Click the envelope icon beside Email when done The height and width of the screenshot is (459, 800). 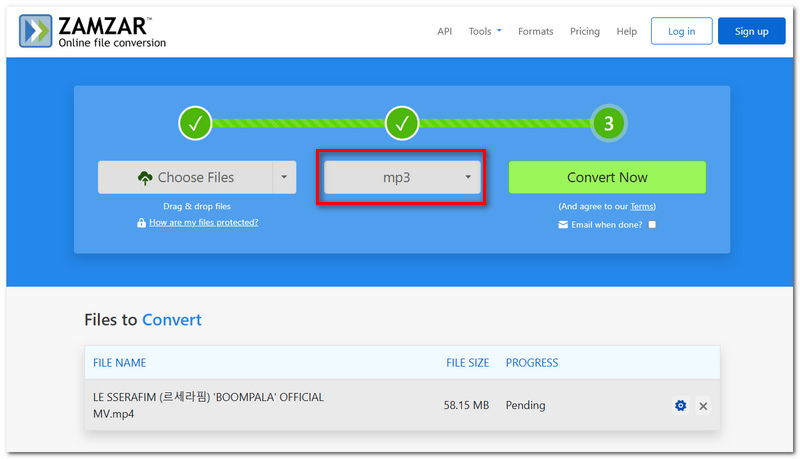(x=563, y=224)
